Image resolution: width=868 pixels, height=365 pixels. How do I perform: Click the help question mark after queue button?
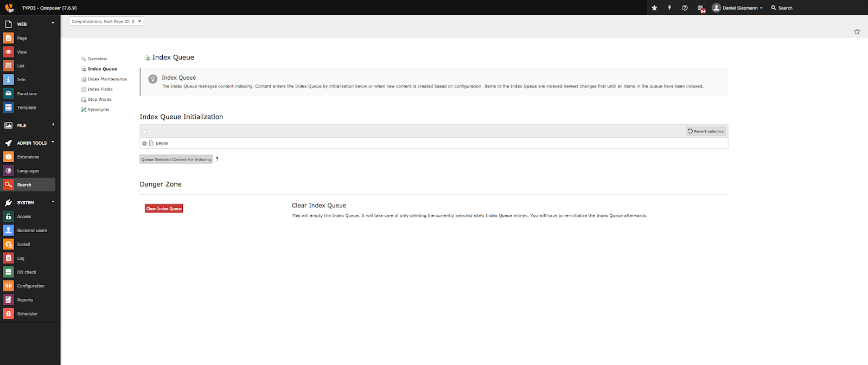(x=217, y=159)
